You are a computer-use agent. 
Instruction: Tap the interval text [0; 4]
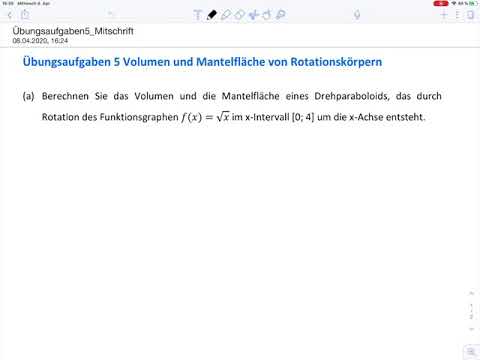tap(303, 117)
